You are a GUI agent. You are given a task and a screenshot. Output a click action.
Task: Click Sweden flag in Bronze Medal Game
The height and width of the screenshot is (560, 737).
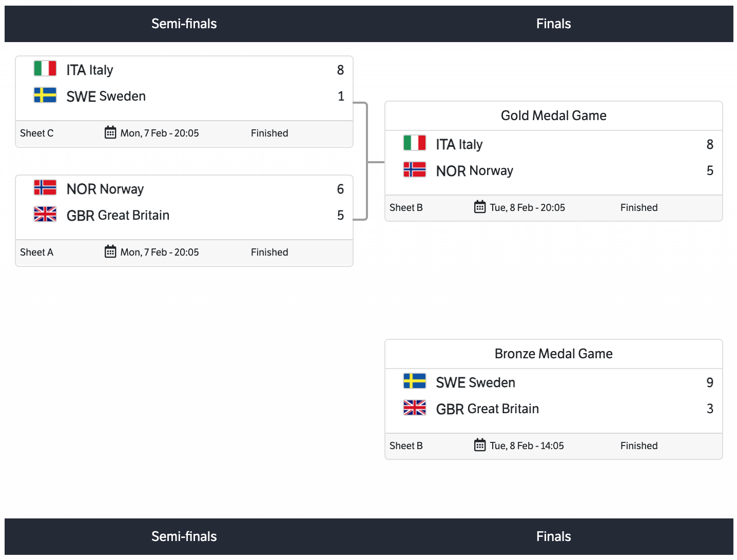(415, 381)
